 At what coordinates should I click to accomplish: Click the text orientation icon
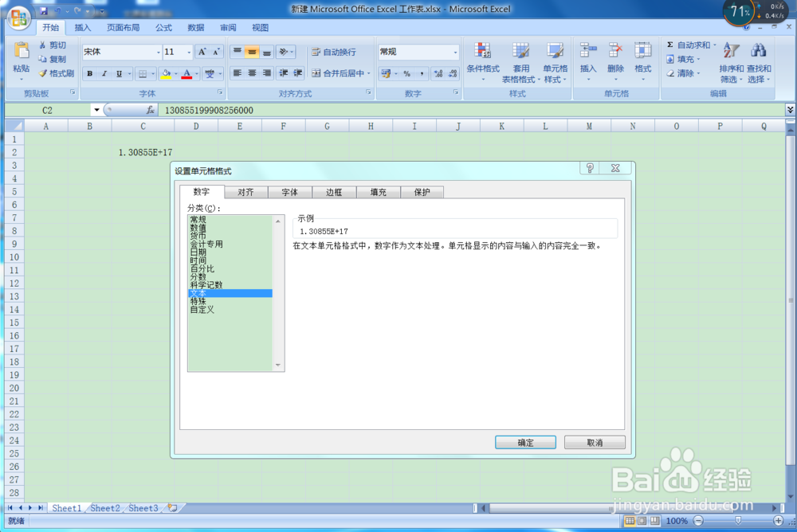click(284, 52)
